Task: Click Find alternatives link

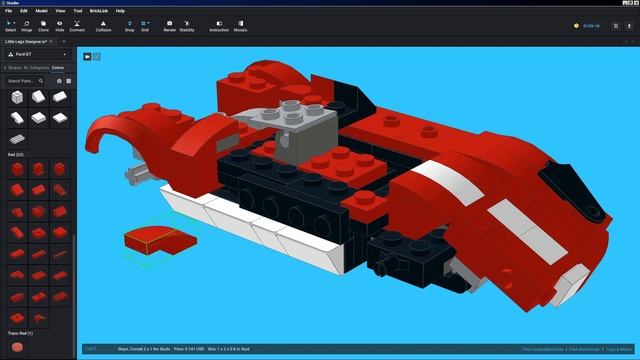Action: [584, 349]
